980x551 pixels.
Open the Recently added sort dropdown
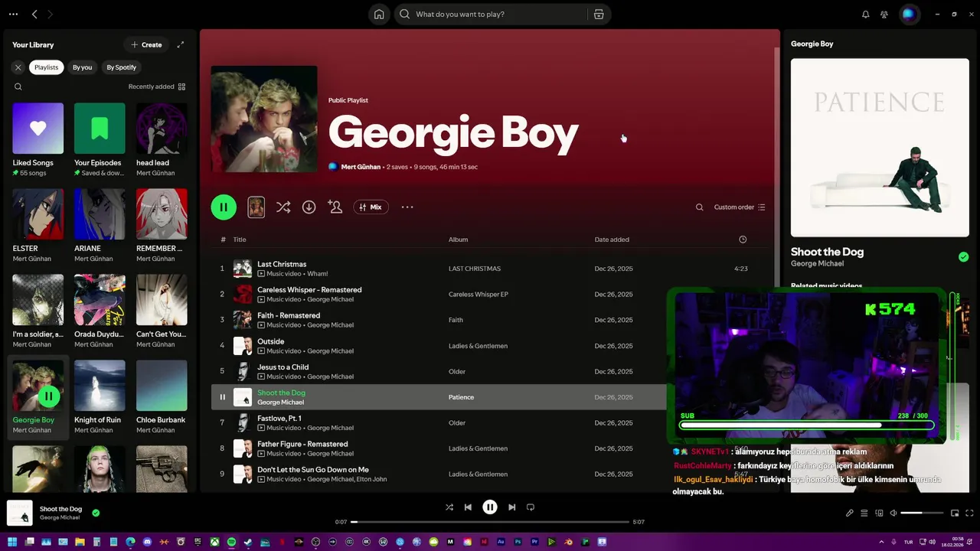pyautogui.click(x=157, y=86)
